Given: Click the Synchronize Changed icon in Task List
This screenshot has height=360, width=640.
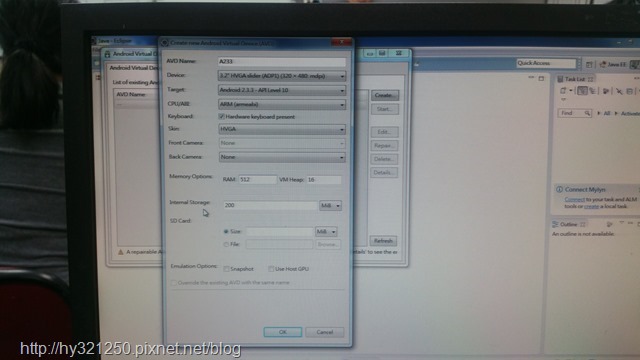Looking at the screenshot, I should [619, 91].
